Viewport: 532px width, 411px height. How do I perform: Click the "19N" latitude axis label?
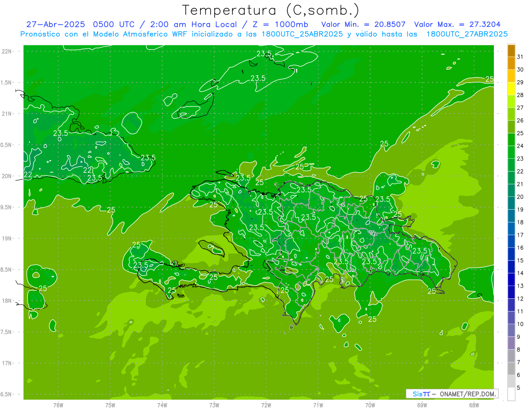click(x=7, y=239)
